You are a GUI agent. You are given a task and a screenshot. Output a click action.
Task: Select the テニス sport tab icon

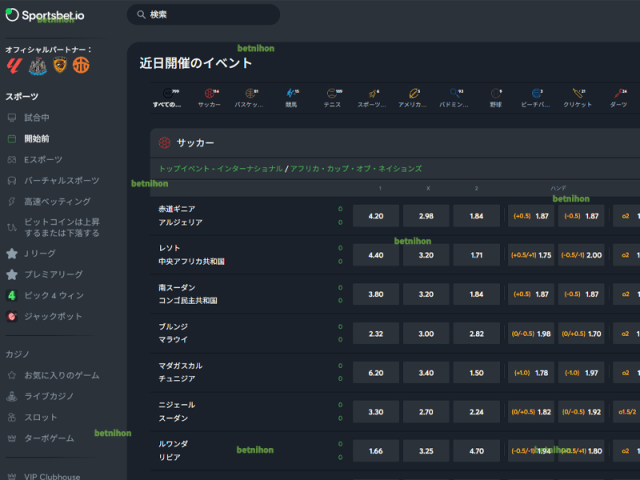click(332, 93)
